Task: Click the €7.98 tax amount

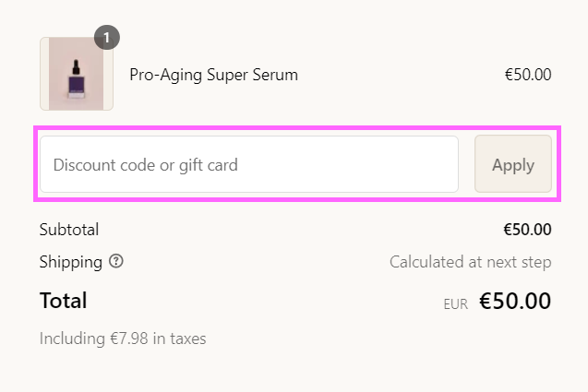Action: click(x=129, y=339)
